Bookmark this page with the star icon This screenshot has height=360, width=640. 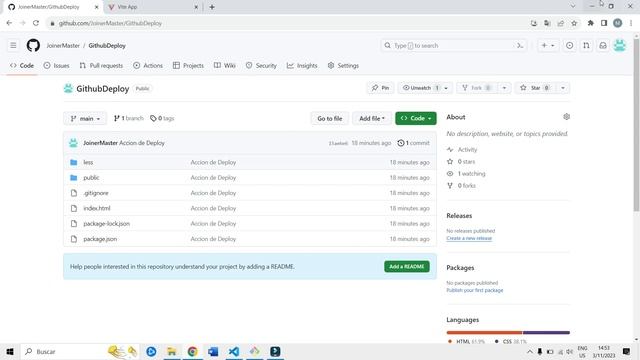tap(574, 23)
